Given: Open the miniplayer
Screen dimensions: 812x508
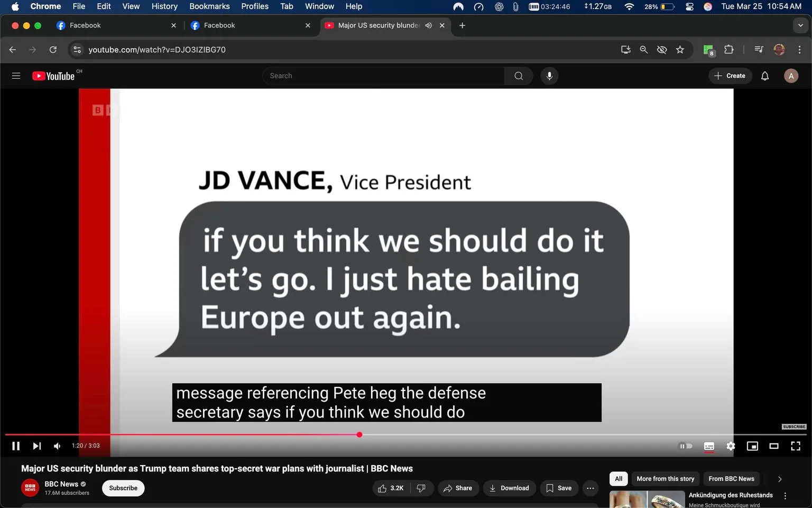Looking at the screenshot, I should tap(752, 446).
